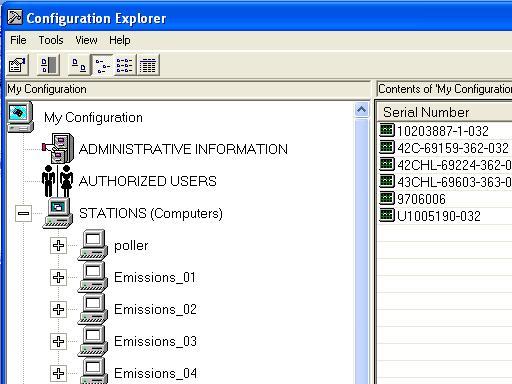Toggle the tree pane toolbar button
This screenshot has height=384, width=512.
click(48, 65)
